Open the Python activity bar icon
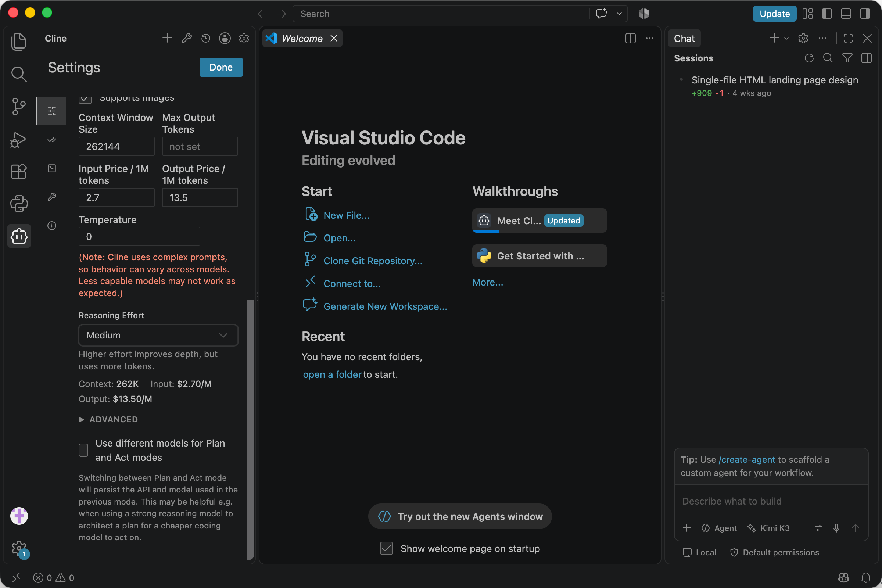 pyautogui.click(x=19, y=204)
